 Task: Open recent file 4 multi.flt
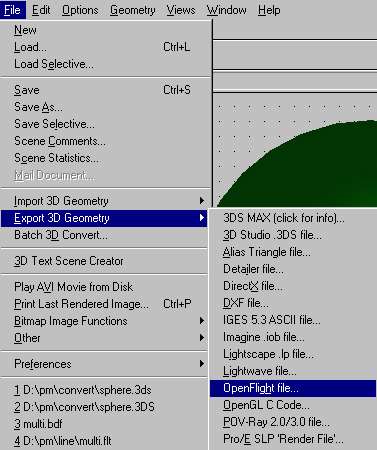105,441
